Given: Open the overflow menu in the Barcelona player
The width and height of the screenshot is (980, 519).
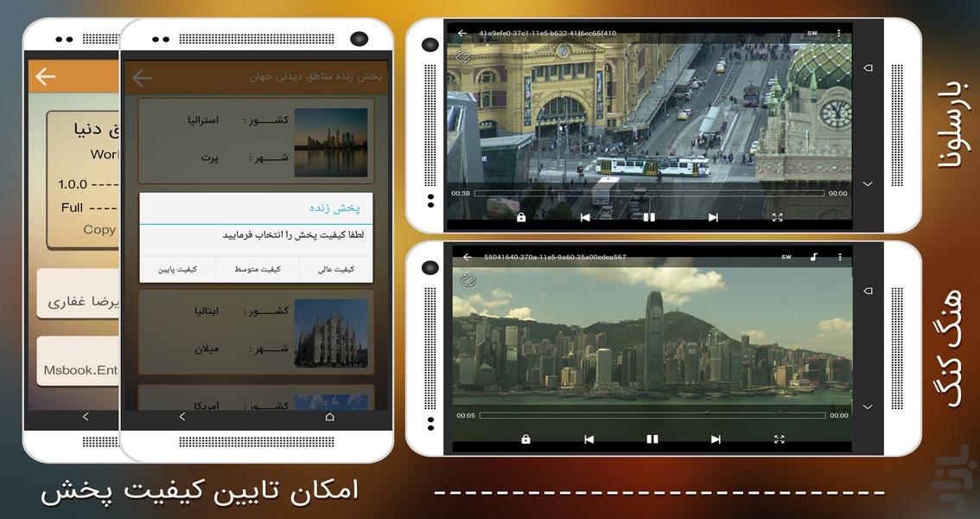Looking at the screenshot, I should tap(837, 32).
